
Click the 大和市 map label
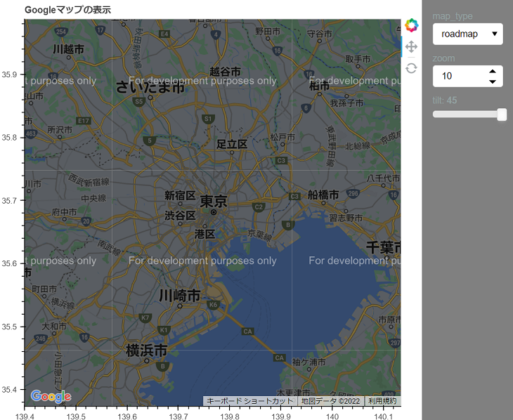point(54,326)
